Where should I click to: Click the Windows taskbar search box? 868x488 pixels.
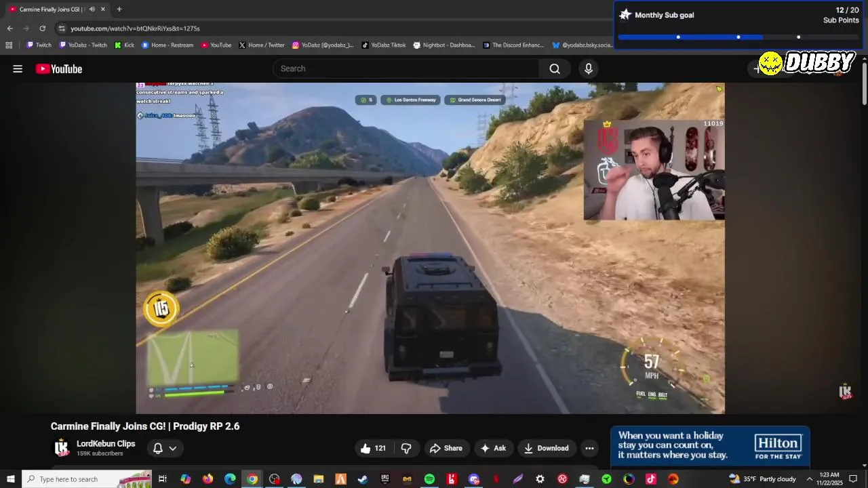[x=87, y=479]
